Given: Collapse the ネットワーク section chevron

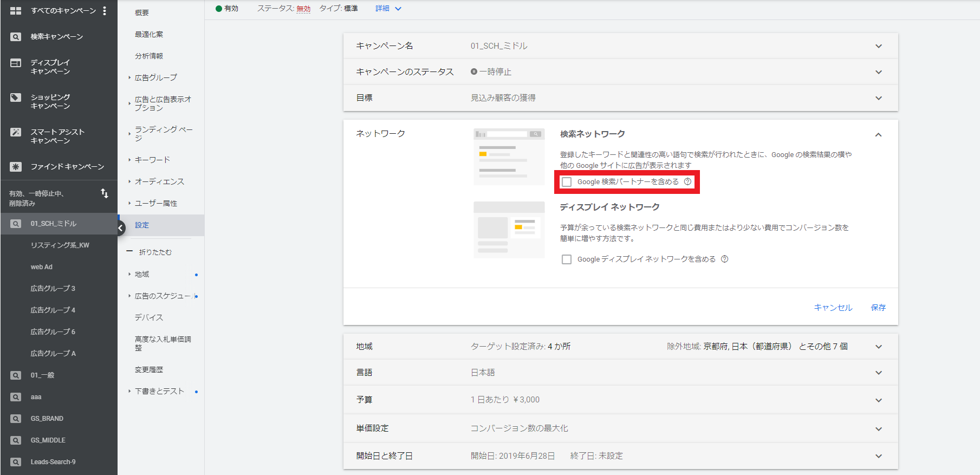Looking at the screenshot, I should point(878,135).
